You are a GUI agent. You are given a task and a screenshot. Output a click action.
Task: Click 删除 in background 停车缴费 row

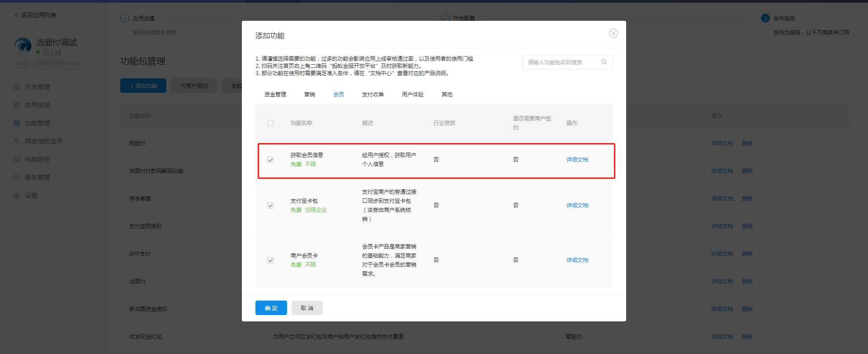(x=747, y=199)
